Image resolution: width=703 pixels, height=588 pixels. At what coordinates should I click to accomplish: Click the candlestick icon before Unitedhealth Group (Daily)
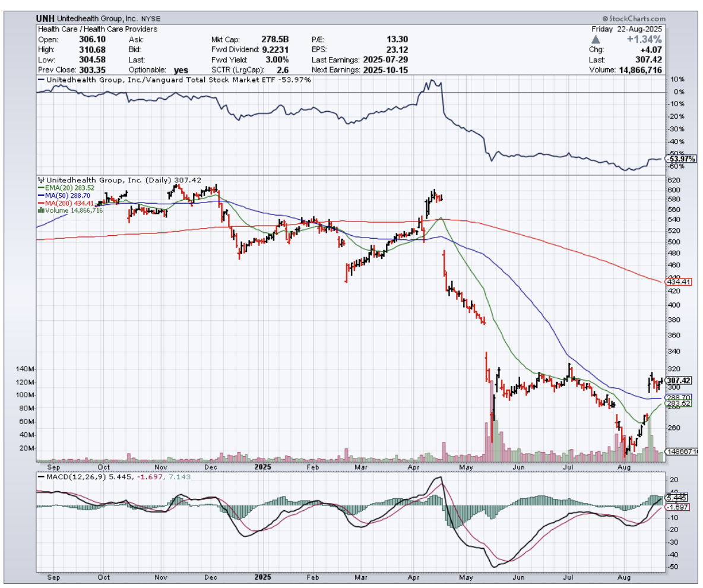pos(40,179)
